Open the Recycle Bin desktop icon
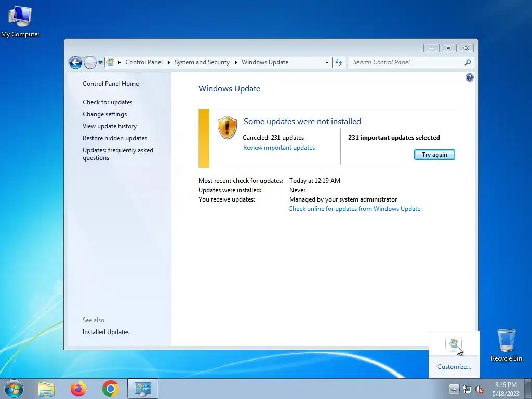The height and width of the screenshot is (399, 532). (x=506, y=345)
